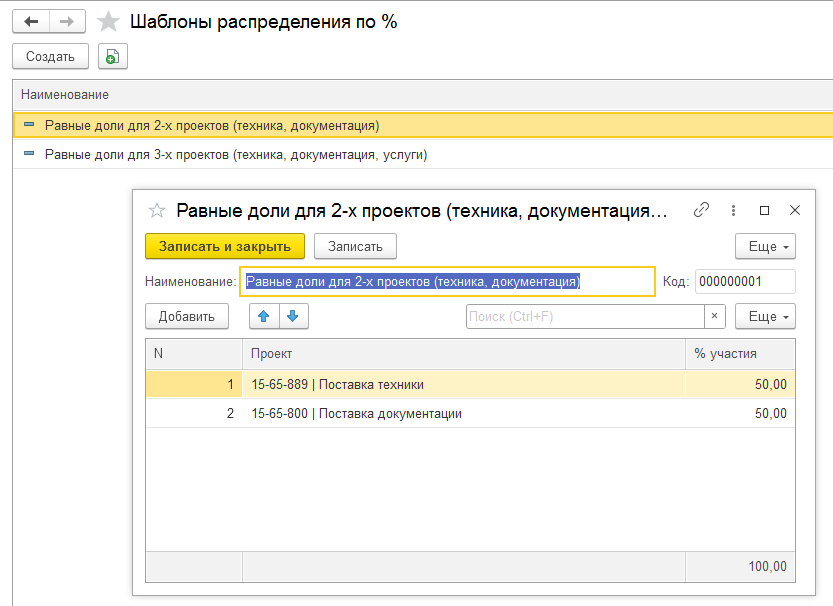Clear the search field with the x
The height and width of the screenshot is (606, 833).
coord(714,316)
